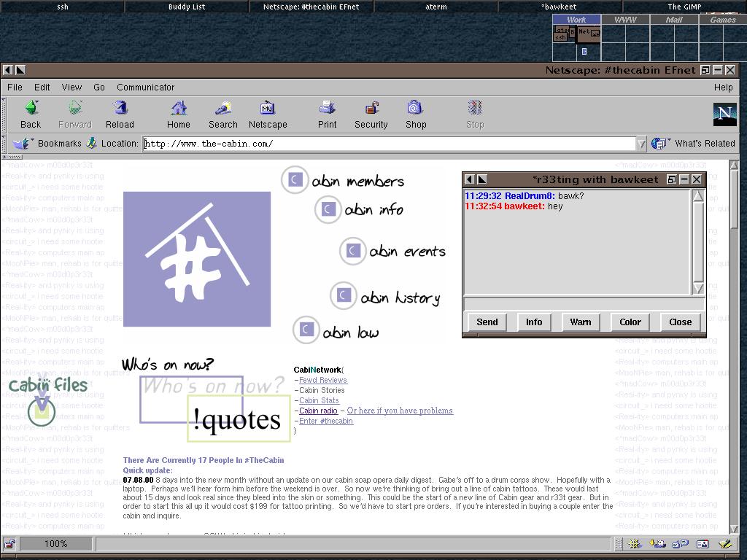Screen dimensions: 747x560
Task: Open Composer from the component bar
Action: [724, 543]
